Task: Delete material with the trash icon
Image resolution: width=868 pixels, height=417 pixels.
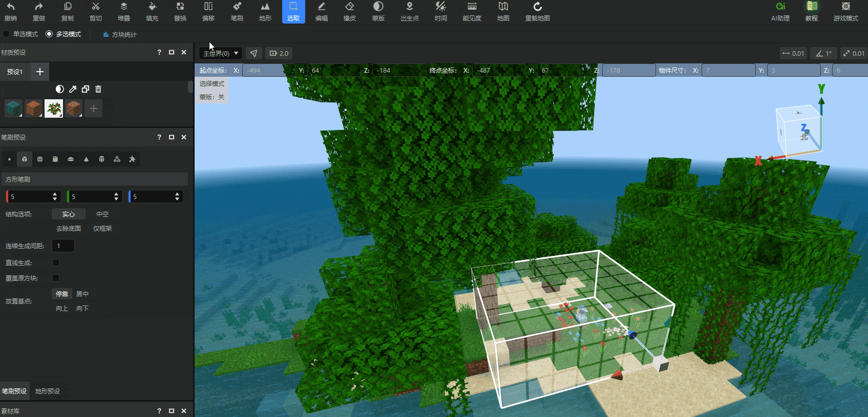Action: coord(98,89)
